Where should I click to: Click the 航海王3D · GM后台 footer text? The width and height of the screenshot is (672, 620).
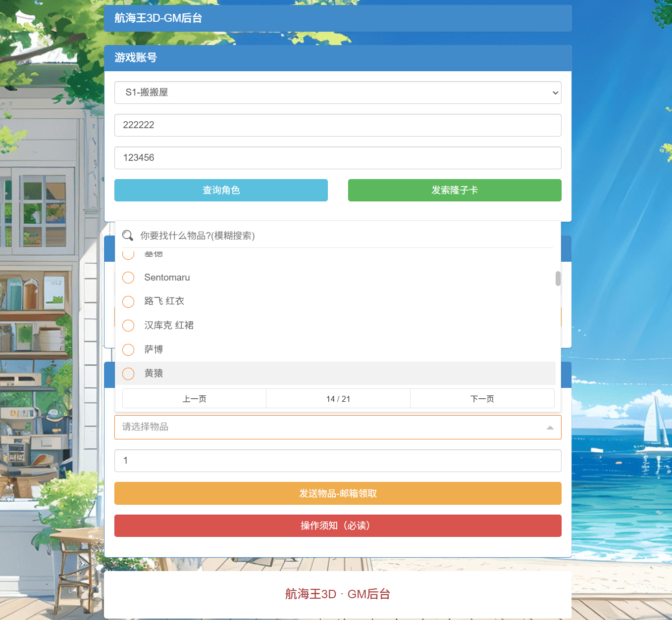click(338, 594)
